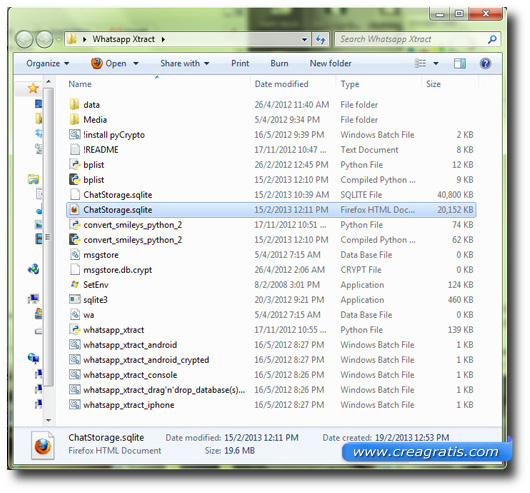Open the Organize dropdown menu
Viewport: 530px width, 493px height.
(48, 64)
